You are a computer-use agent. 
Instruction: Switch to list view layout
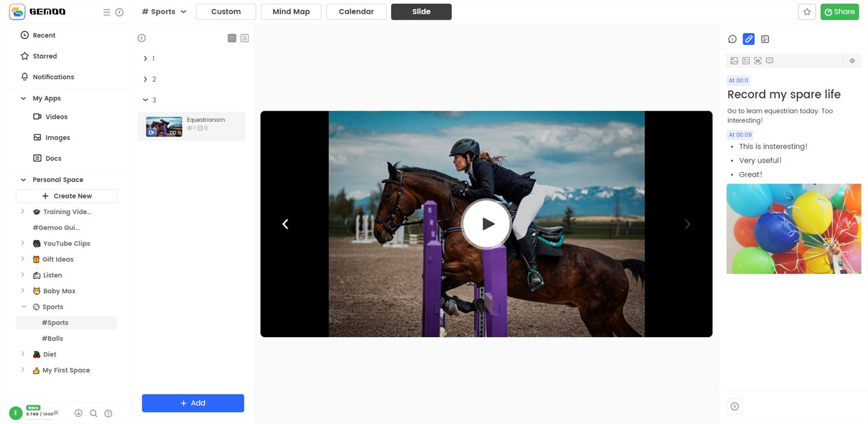[x=245, y=38]
